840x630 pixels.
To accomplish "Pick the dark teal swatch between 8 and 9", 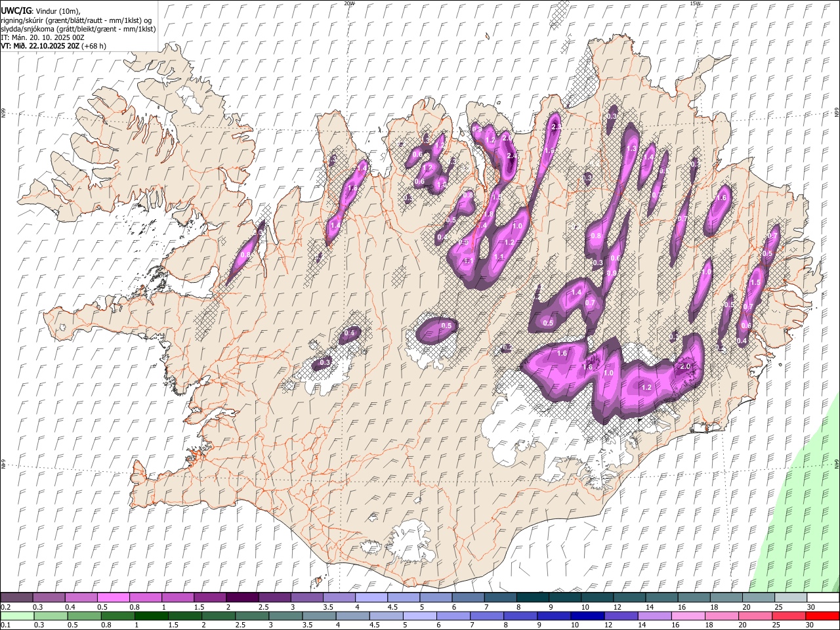I will [x=533, y=597].
